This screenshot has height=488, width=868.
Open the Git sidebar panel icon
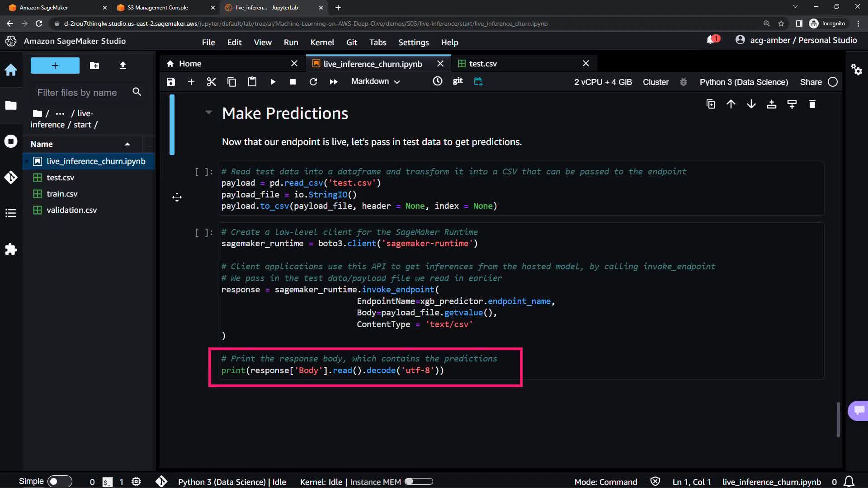pos(11,177)
